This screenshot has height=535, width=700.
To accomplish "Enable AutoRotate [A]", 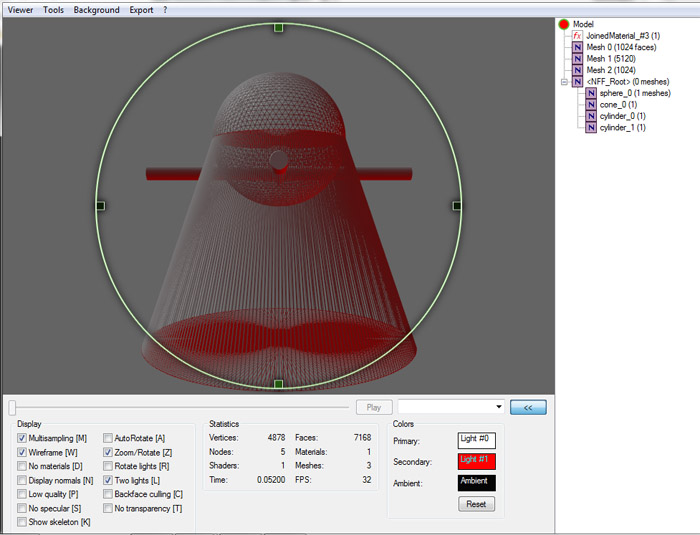I will 108,438.
